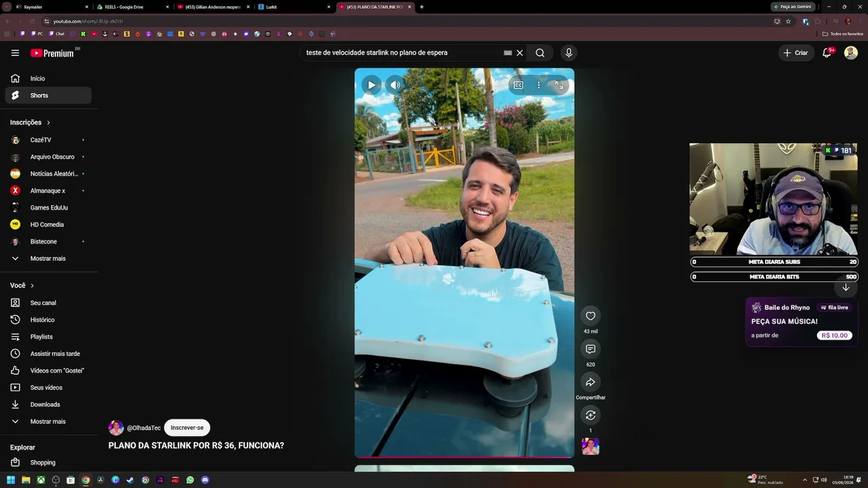Screen dimensions: 868x488
Task: Open the sound thumbnail below remix
Action: 591,447
